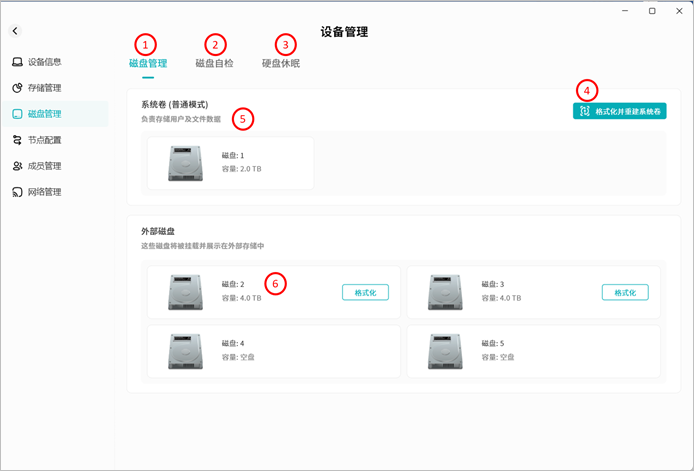The height and width of the screenshot is (471, 694).
Task: Maximize the device management window
Action: pyautogui.click(x=652, y=11)
